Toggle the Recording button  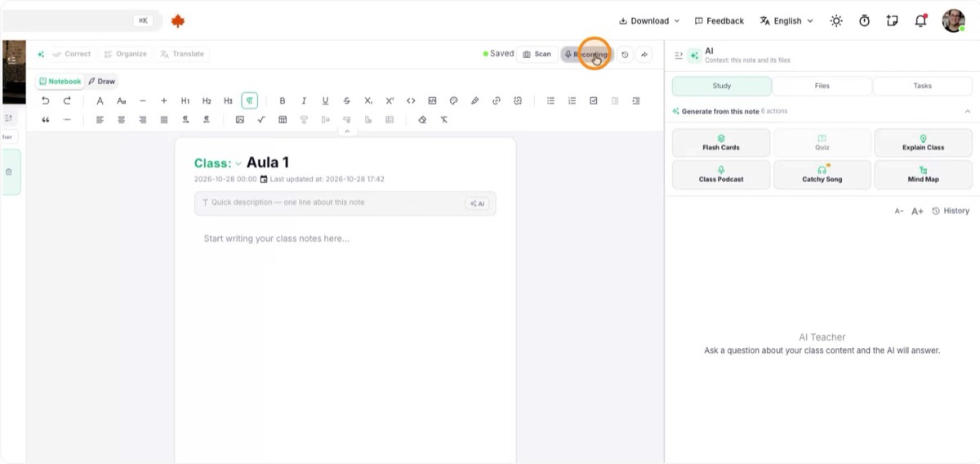tap(586, 54)
